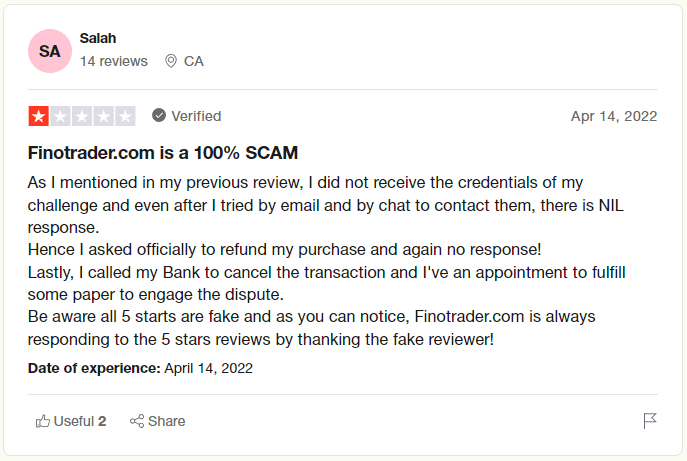
Task: Click the second gray star
Action: (60, 116)
